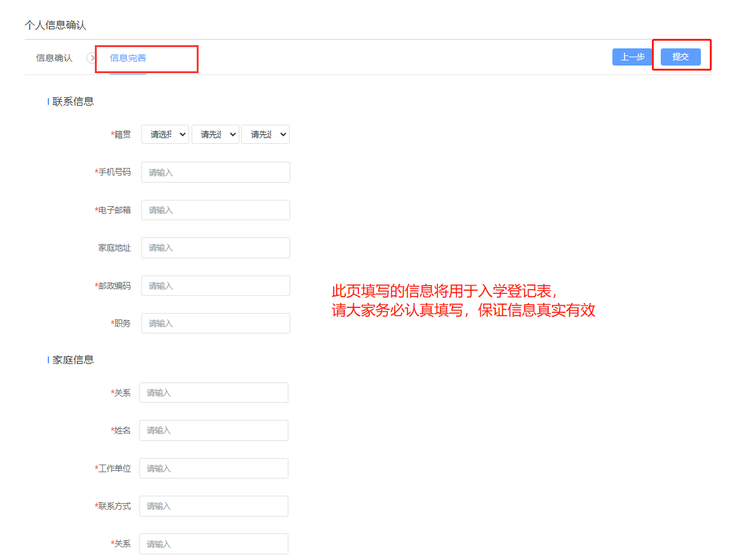Open the first 籍贯 province dropdown
The height and width of the screenshot is (560, 741).
click(166, 135)
